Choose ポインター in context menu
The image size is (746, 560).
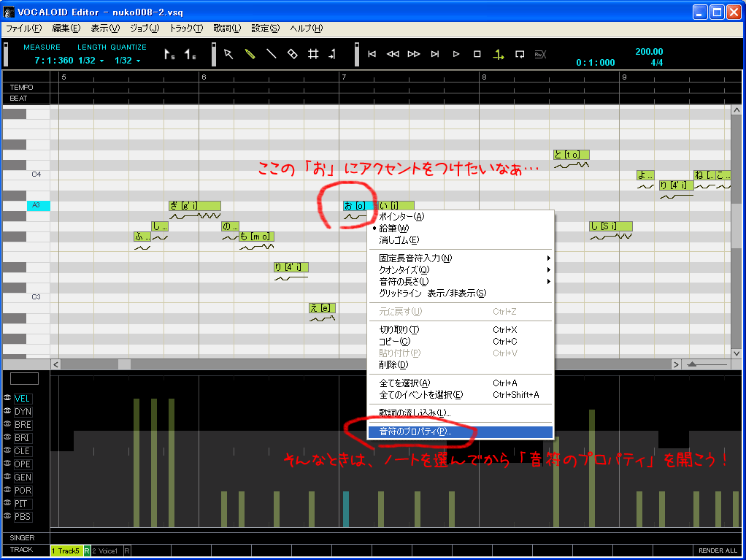[461, 217]
